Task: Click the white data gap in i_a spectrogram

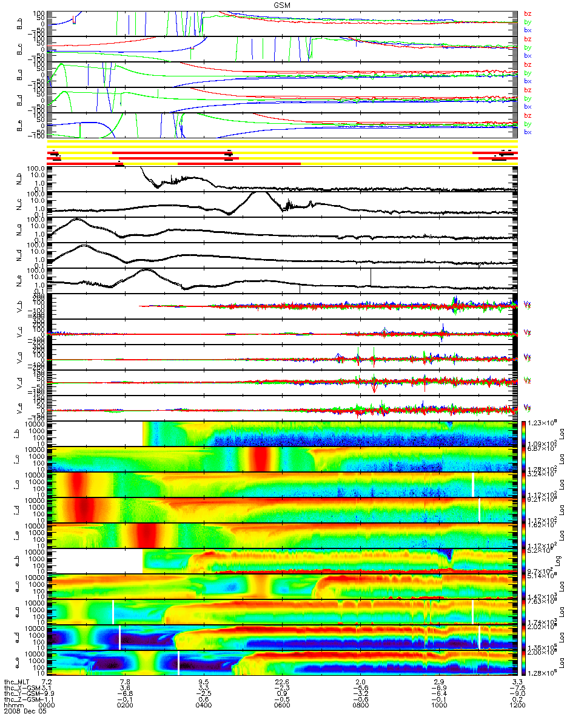Action: [x=472, y=485]
